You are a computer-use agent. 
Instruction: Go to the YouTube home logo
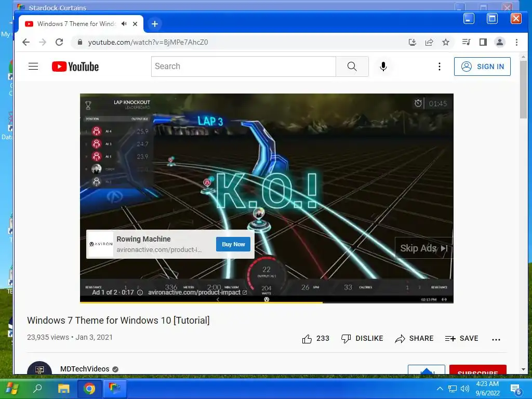click(x=75, y=66)
